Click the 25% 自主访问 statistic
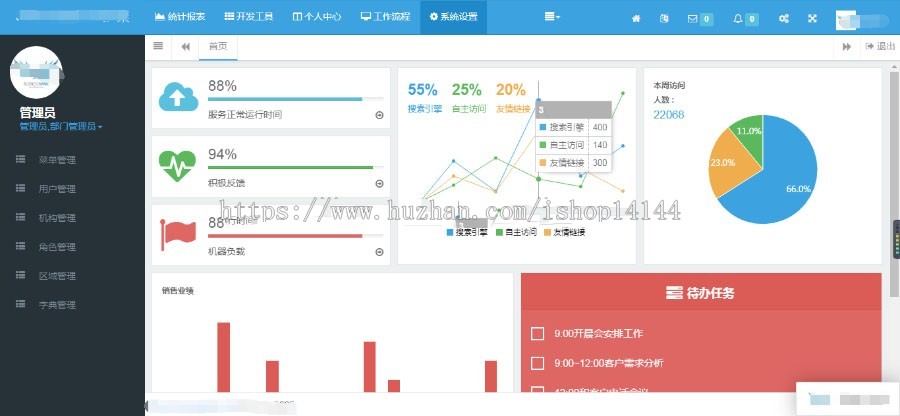This screenshot has height=416, width=900. (x=468, y=97)
